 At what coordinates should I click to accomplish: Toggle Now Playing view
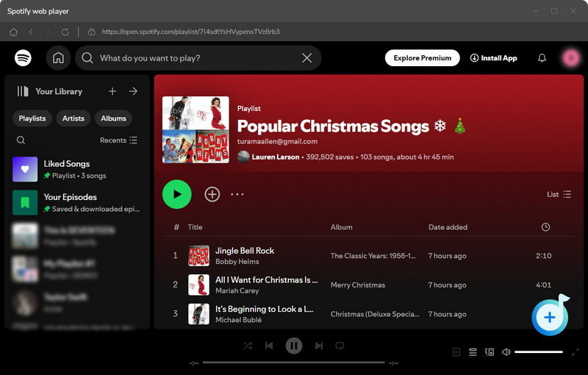(x=456, y=352)
